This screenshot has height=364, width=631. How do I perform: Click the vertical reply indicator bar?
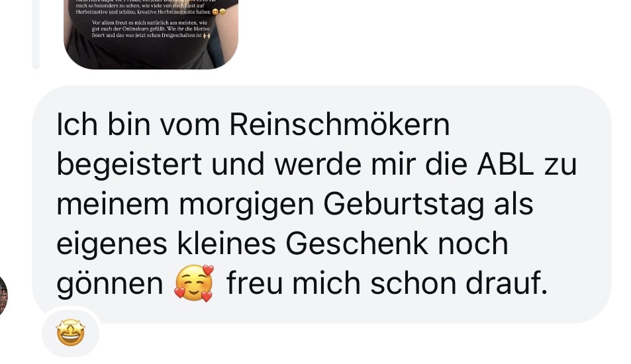pyautogui.click(x=35, y=34)
